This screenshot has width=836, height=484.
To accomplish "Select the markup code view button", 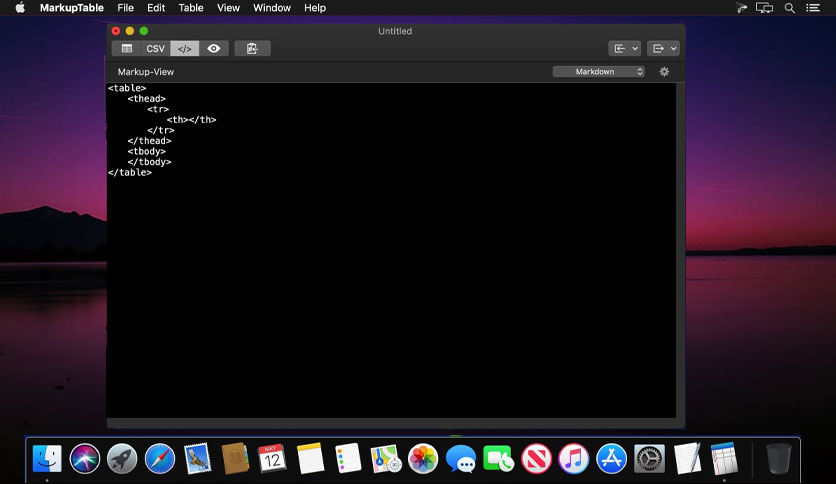I will click(x=184, y=49).
